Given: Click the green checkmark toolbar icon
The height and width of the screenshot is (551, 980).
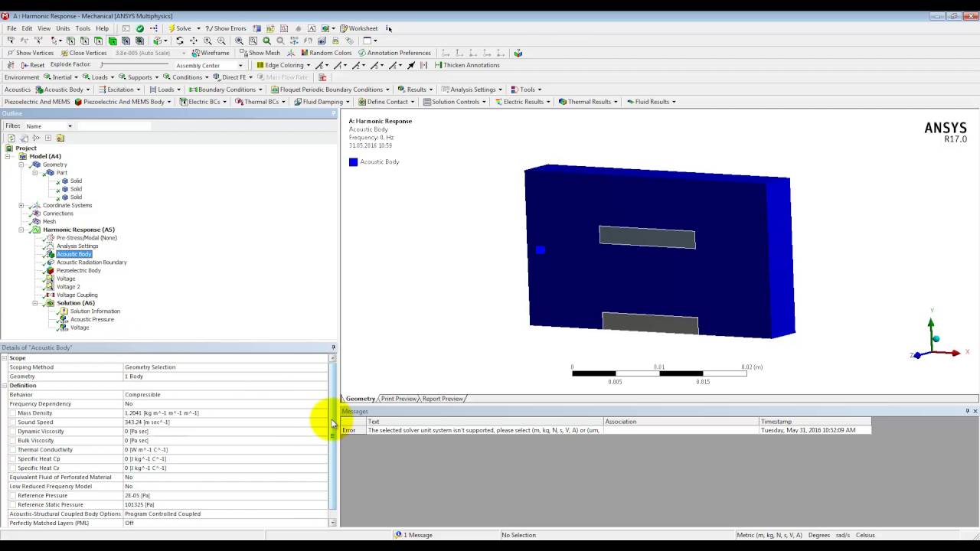Looking at the screenshot, I should point(139,28).
